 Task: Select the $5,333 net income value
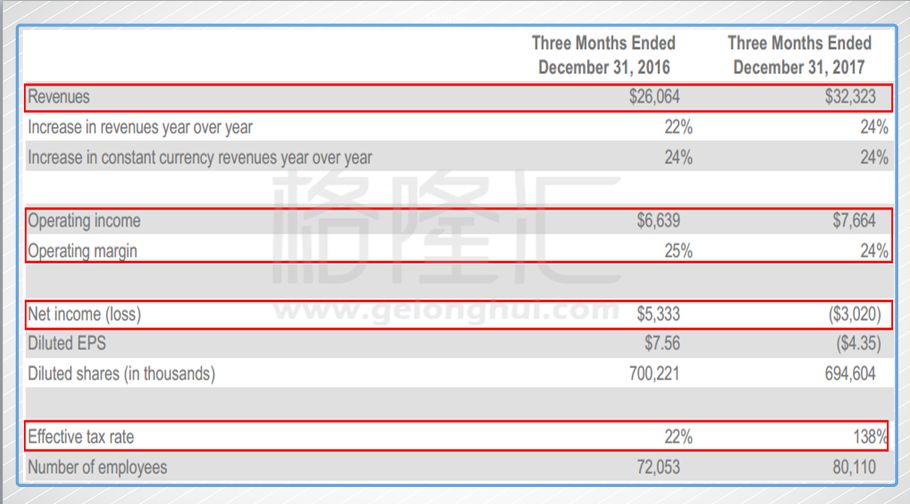click(665, 314)
